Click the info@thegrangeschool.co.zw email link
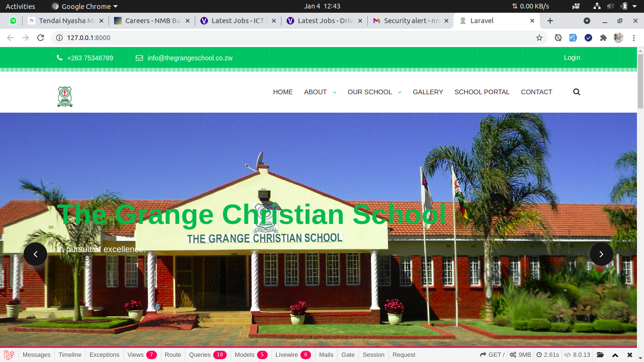 coord(190,58)
